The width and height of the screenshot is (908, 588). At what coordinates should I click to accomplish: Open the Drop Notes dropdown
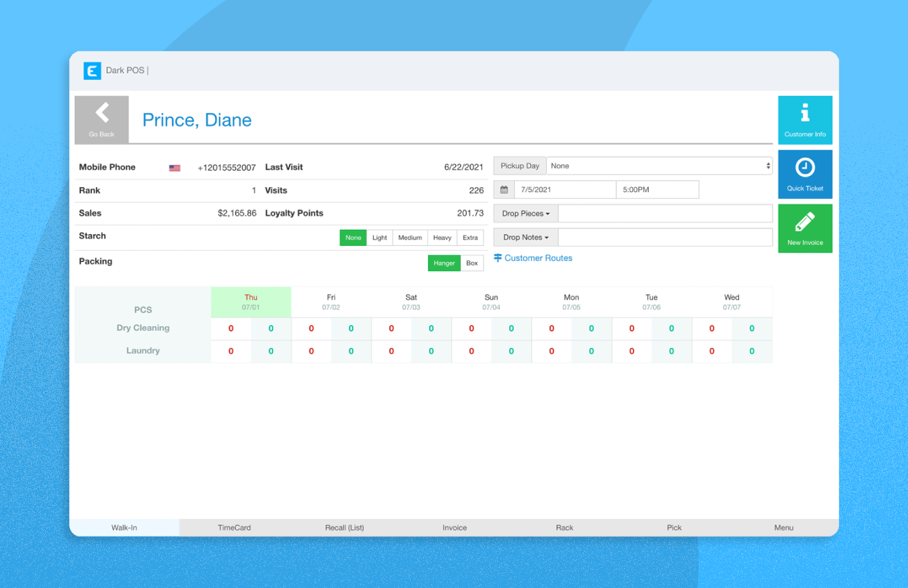pos(525,237)
